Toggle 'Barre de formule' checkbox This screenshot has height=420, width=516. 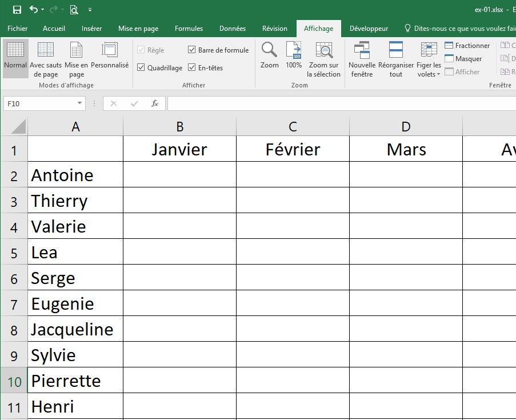192,50
